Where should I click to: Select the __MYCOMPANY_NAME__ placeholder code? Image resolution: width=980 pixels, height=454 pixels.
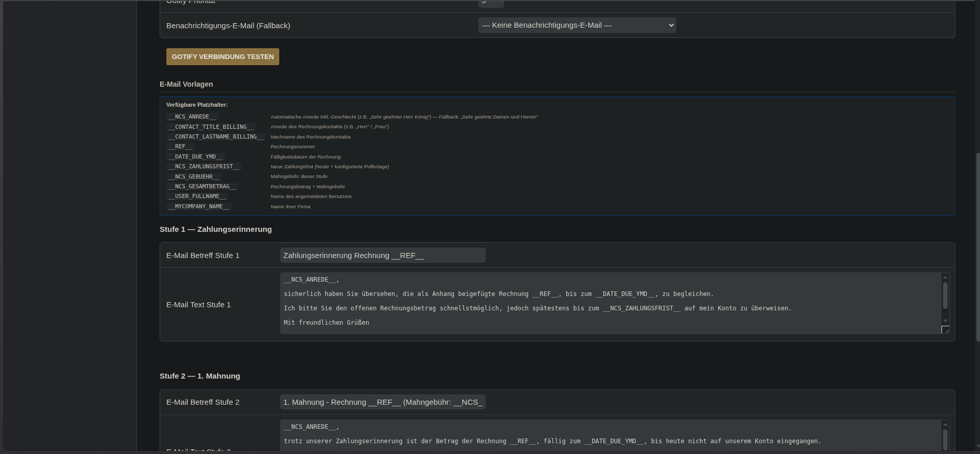pyautogui.click(x=199, y=206)
